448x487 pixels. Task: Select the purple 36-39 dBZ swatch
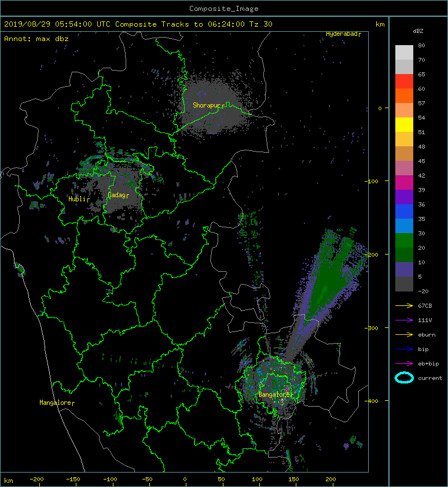point(404,197)
